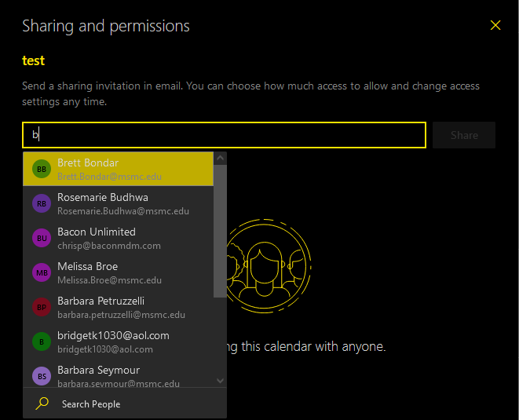The height and width of the screenshot is (420, 519).
Task: Open Search People at list bottom
Action: pyautogui.click(x=91, y=404)
